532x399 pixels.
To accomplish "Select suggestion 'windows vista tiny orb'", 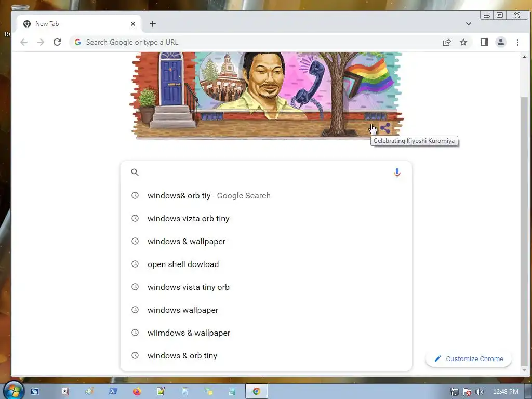I will pos(266,287).
